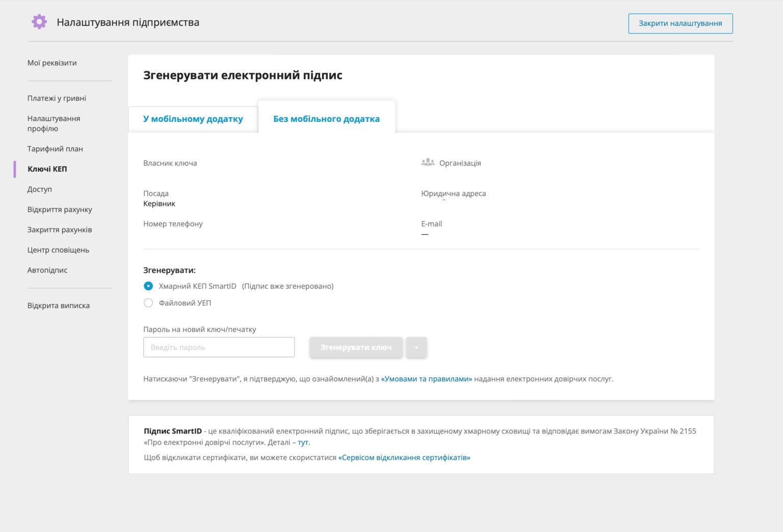Open Доступ section
This screenshot has width=783, height=532.
pos(40,189)
